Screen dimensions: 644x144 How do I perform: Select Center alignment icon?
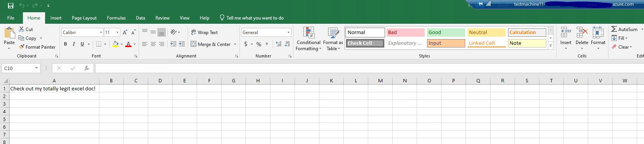153,44
